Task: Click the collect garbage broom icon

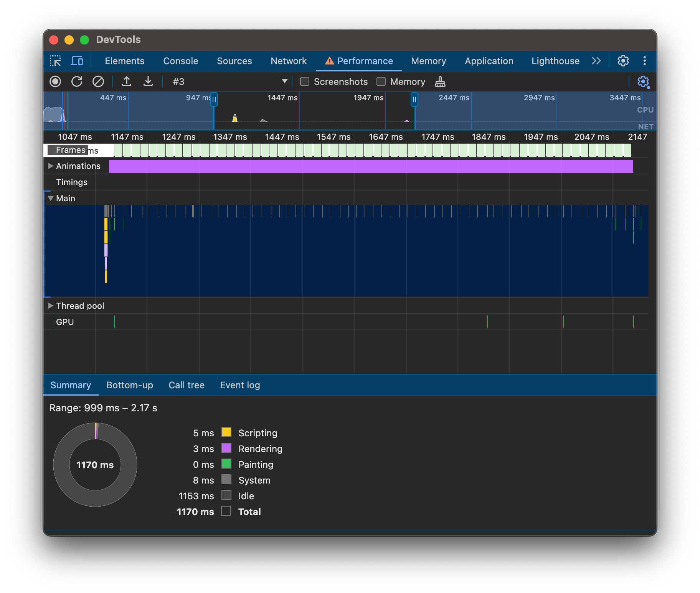Action: point(440,81)
